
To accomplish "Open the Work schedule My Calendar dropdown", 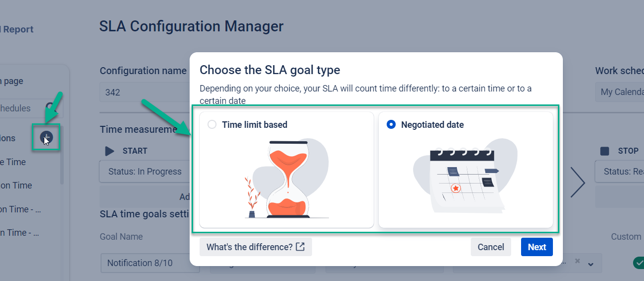I will (620, 92).
